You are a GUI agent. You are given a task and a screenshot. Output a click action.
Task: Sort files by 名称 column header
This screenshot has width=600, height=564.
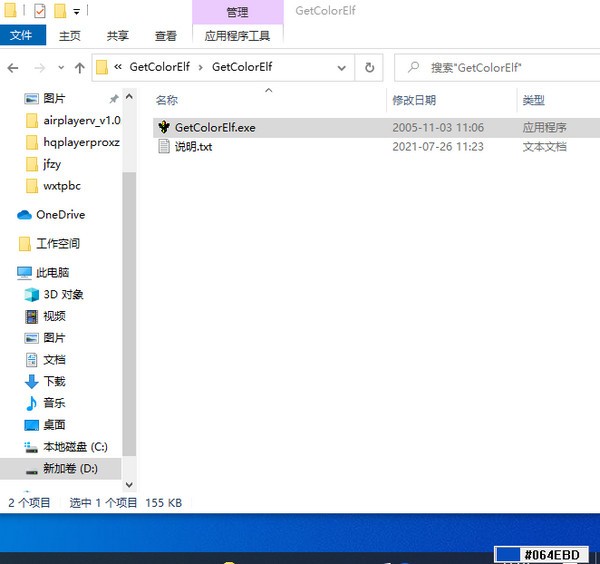pyautogui.click(x=167, y=101)
